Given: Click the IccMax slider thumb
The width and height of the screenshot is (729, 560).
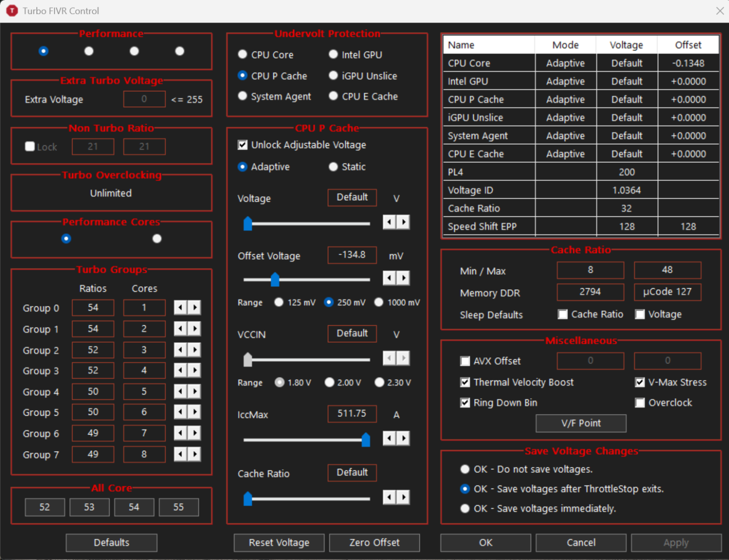Looking at the screenshot, I should (366, 440).
